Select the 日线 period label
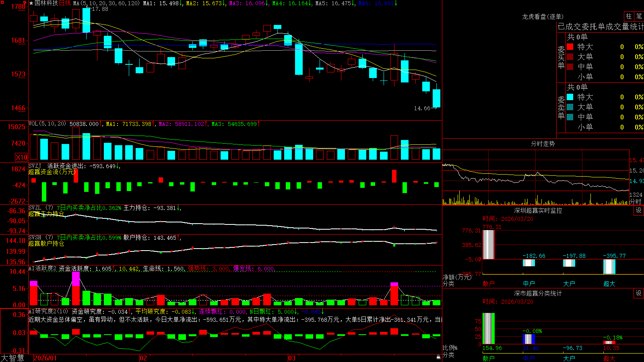 65,3
